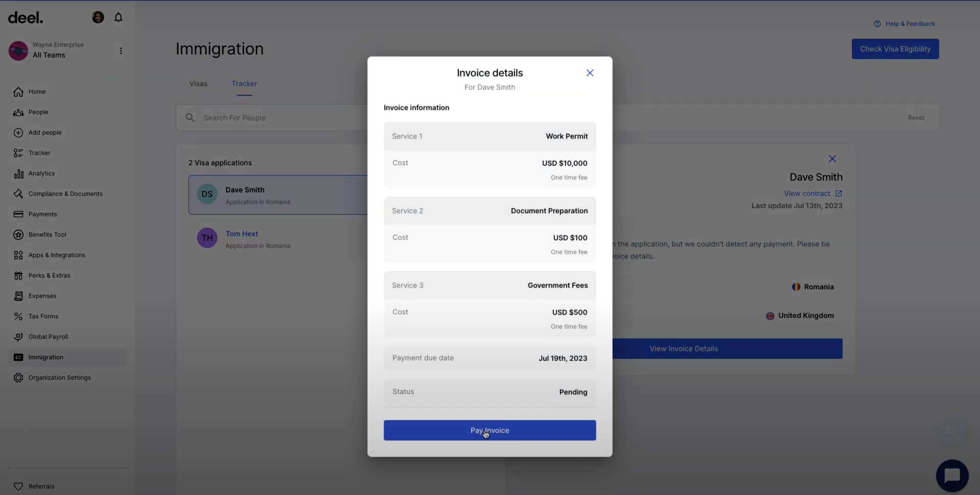This screenshot has height=495, width=980.
Task: Click the Romania flag icon
Action: click(x=796, y=287)
